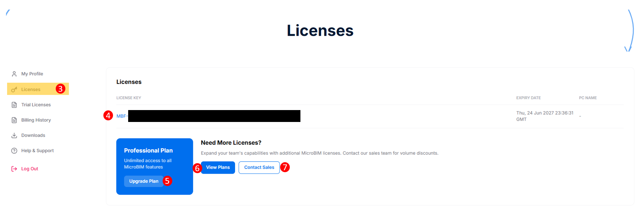
Task: Click the Downloads arrow icon
Action: tap(14, 135)
